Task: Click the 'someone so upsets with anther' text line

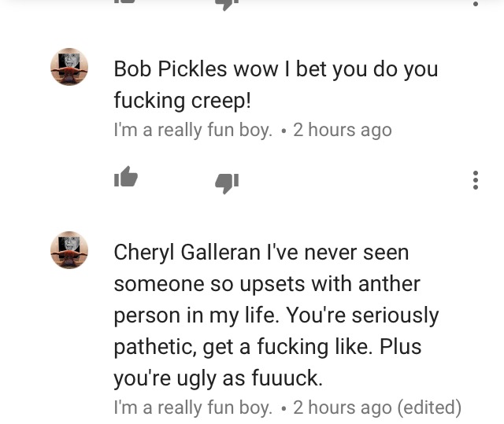Action: [267, 284]
